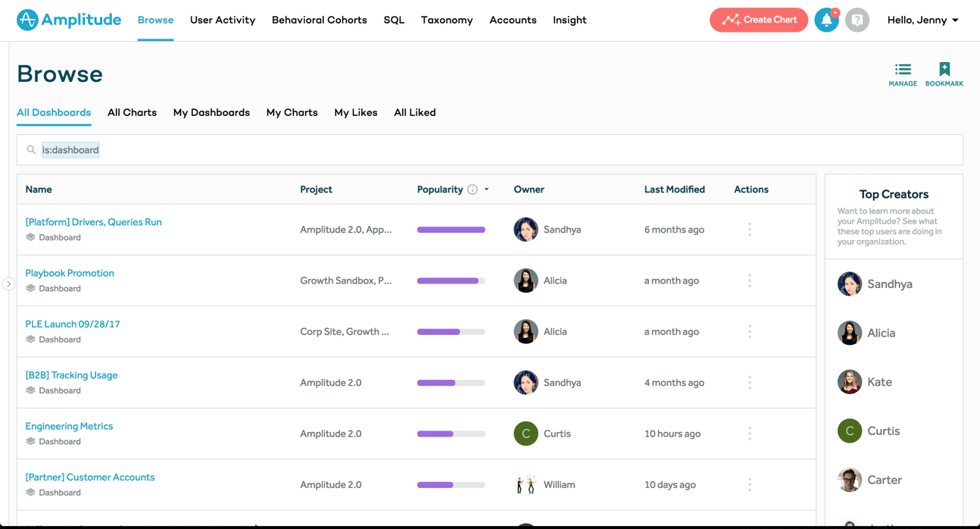The height and width of the screenshot is (529, 980).
Task: Switch to the My Dashboards tab
Action: coord(211,112)
